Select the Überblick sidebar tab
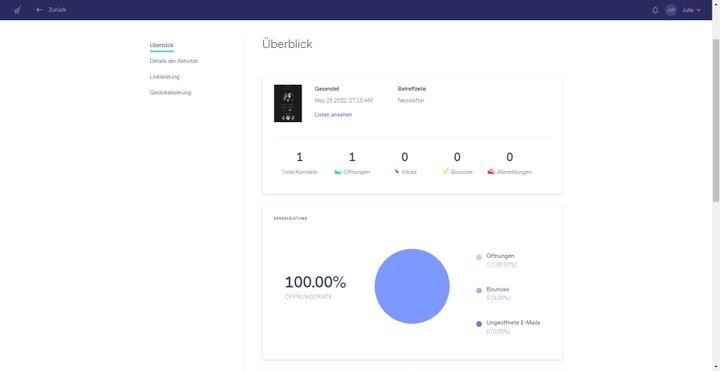 tap(162, 45)
